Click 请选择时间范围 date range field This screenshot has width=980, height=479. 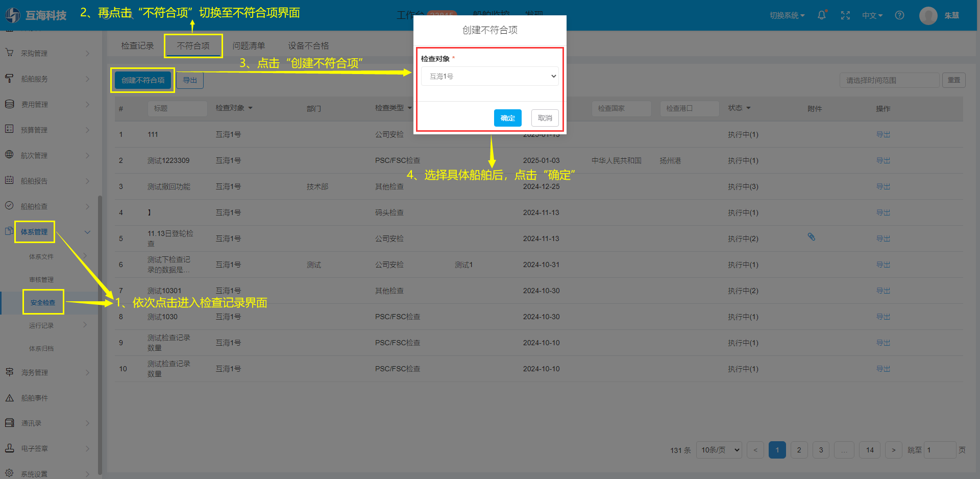pyautogui.click(x=889, y=80)
